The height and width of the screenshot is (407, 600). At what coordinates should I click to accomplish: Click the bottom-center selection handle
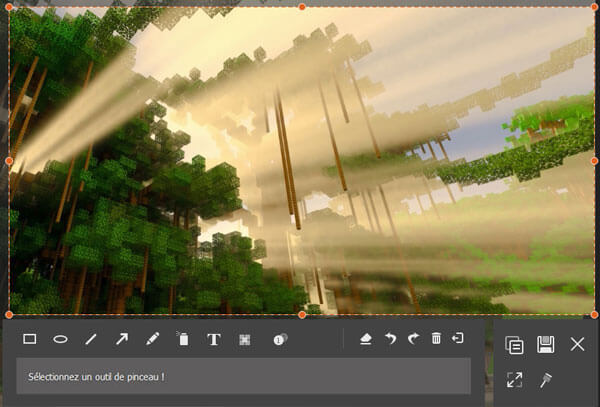(x=302, y=315)
